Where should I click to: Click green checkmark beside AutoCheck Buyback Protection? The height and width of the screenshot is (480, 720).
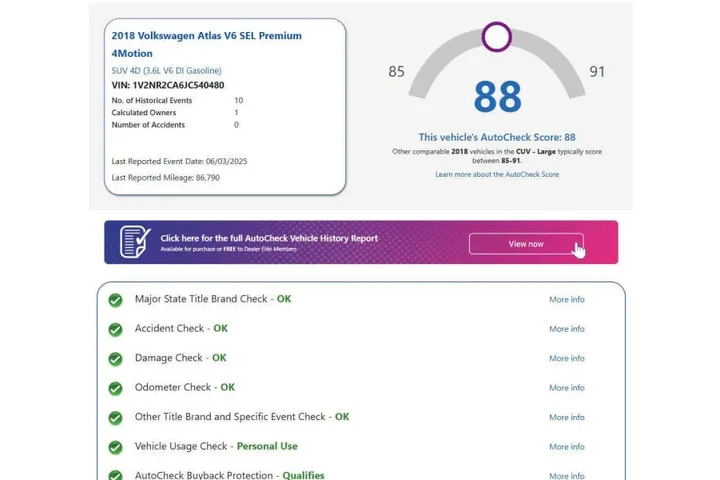(115, 475)
